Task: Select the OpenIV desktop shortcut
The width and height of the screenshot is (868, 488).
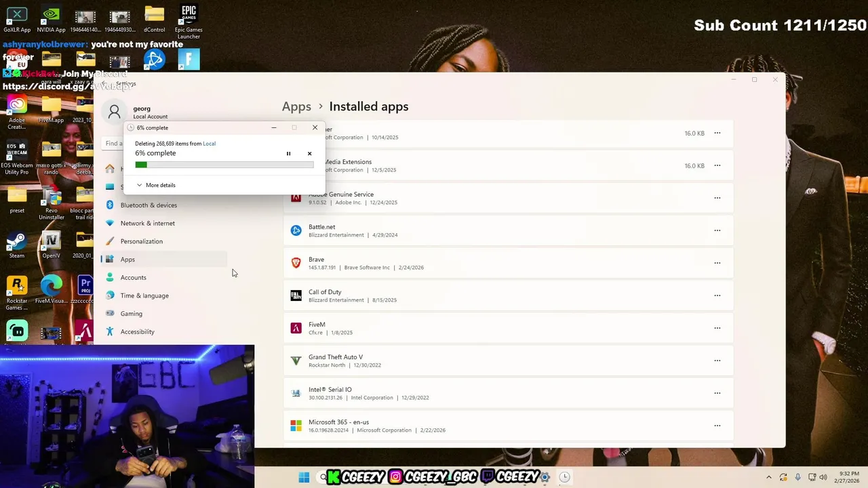Action: tap(51, 245)
